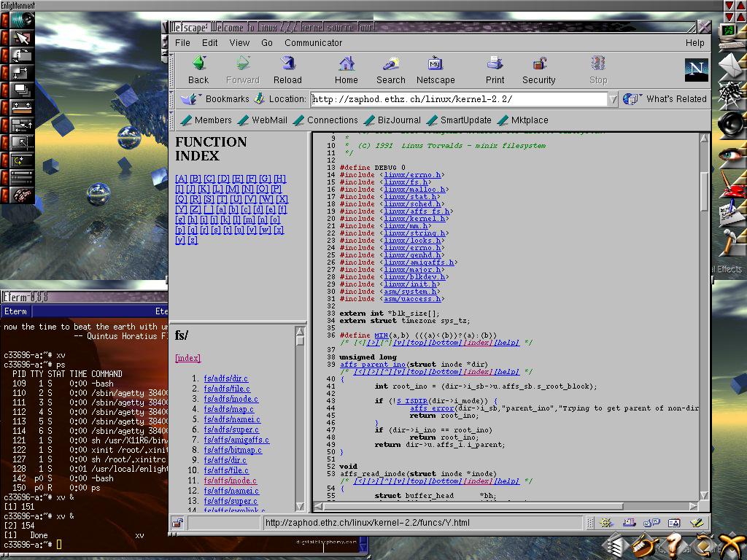This screenshot has height=560, width=747.
Task: Open the View menu
Action: [239, 43]
